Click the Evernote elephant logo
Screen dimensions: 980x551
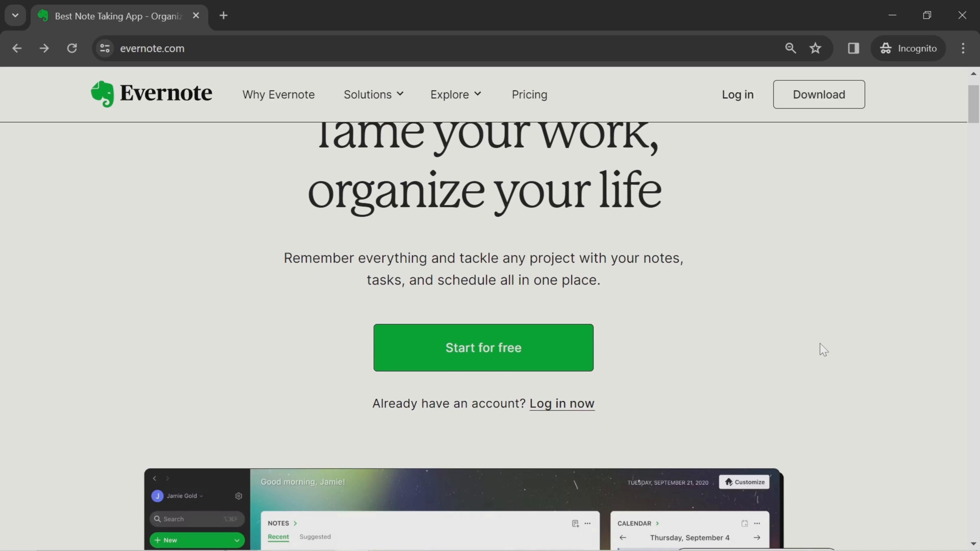pyautogui.click(x=102, y=94)
